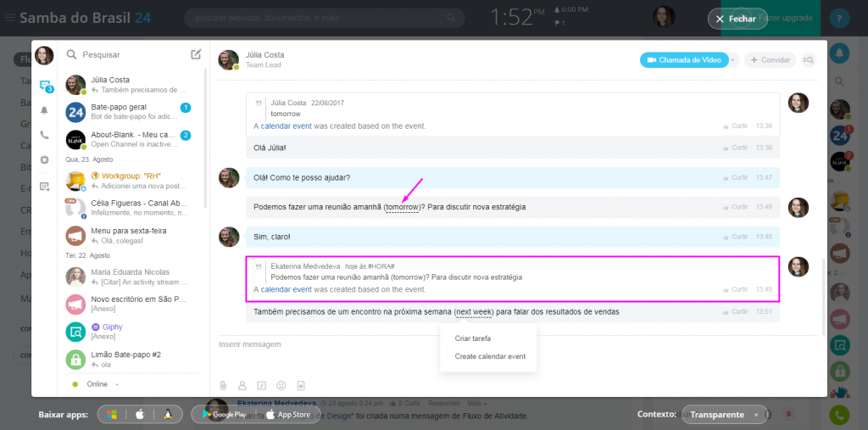Screen dimensions: 868x430
Task: Like the 'Olá! Como te posso ajudar?' message
Action: coord(736,177)
